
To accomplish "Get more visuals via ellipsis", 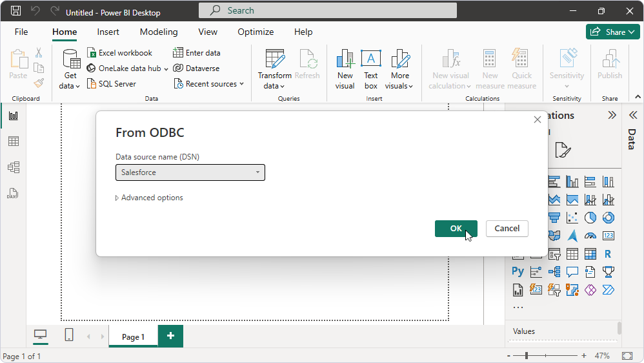I will tap(518, 307).
